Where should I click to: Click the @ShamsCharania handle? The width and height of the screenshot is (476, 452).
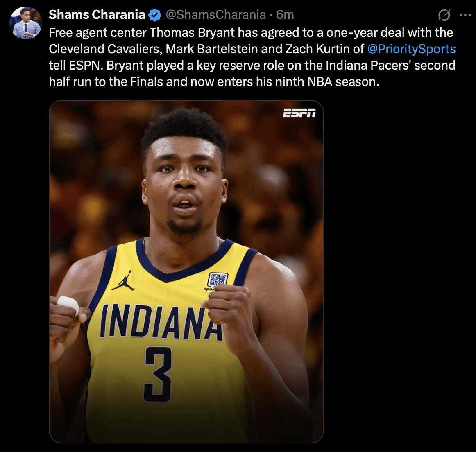[x=216, y=15]
